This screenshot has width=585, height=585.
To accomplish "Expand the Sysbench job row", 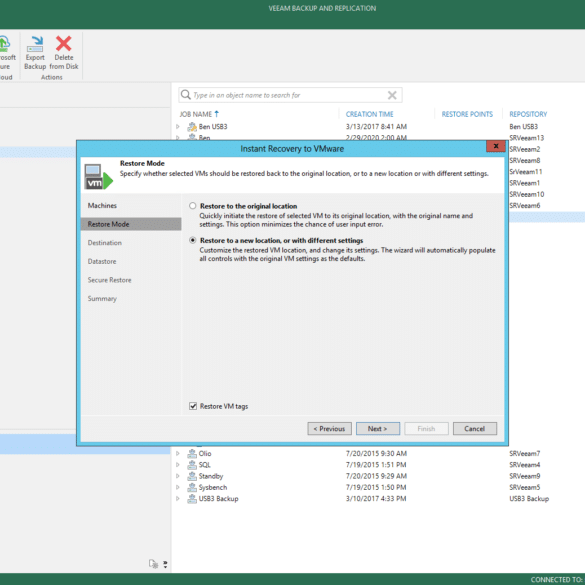I will click(x=178, y=487).
